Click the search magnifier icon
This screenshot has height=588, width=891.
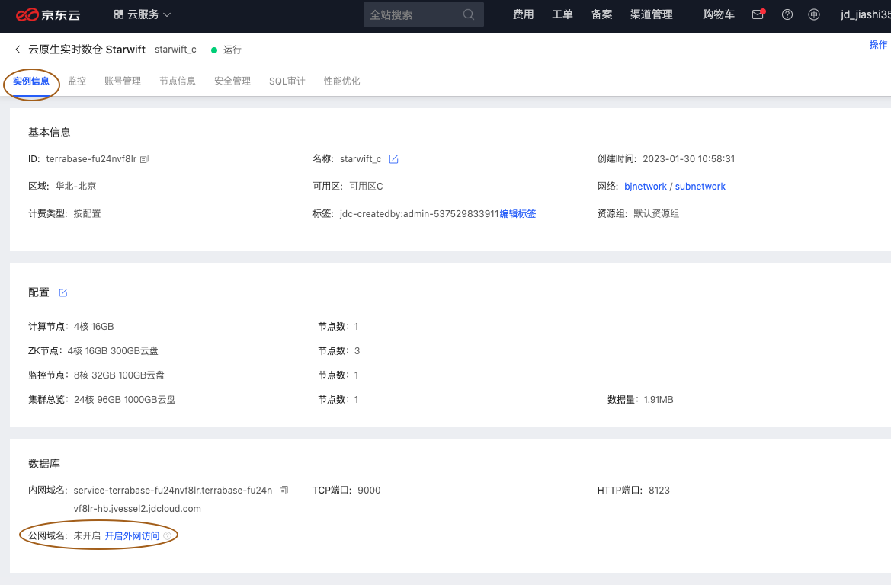pyautogui.click(x=468, y=14)
